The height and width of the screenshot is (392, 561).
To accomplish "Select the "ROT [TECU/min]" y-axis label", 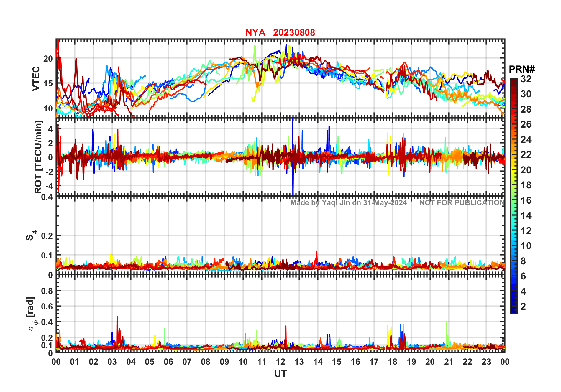I will (38, 157).
